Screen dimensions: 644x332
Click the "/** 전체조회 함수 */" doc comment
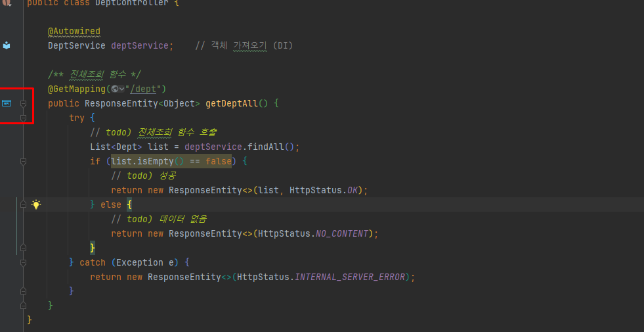pyautogui.click(x=95, y=74)
